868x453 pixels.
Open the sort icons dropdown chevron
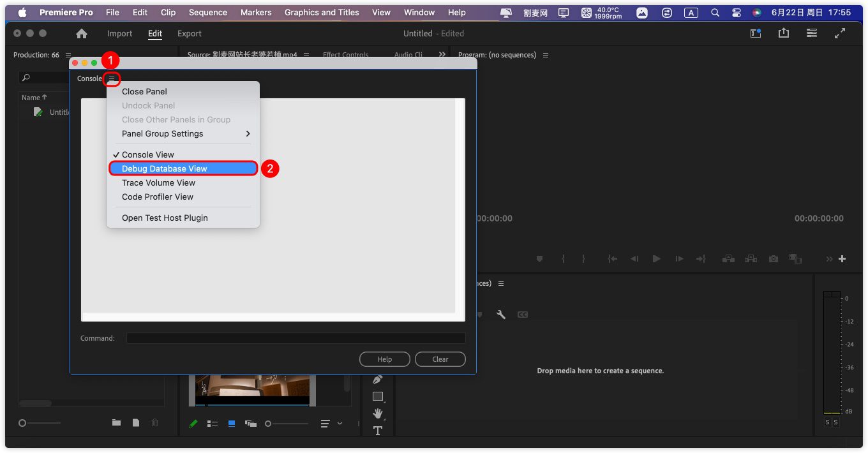coord(340,424)
